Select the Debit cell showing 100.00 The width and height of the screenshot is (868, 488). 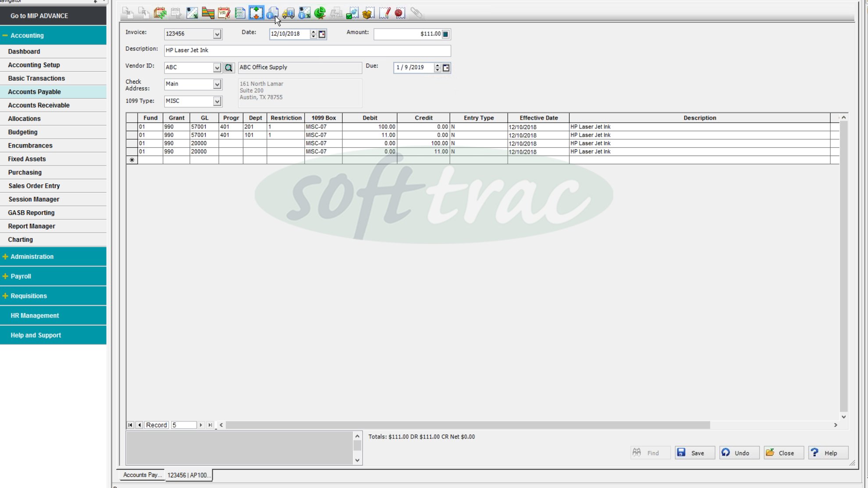tap(370, 127)
